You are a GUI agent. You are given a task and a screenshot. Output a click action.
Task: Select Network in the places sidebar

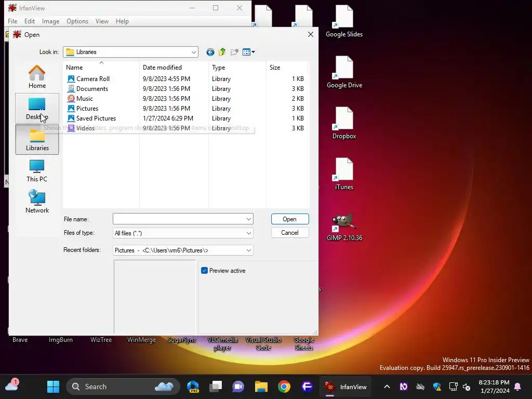coord(37,202)
